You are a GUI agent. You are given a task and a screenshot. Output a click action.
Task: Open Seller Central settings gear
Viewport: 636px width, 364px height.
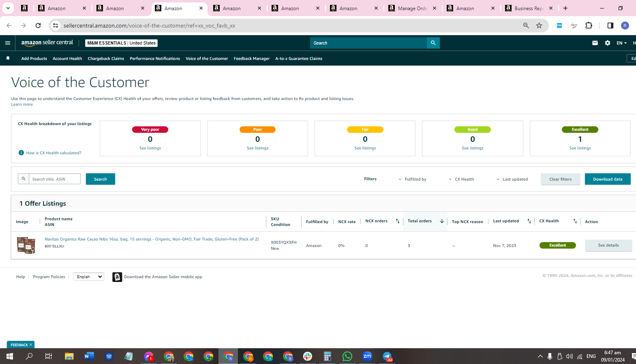608,43
